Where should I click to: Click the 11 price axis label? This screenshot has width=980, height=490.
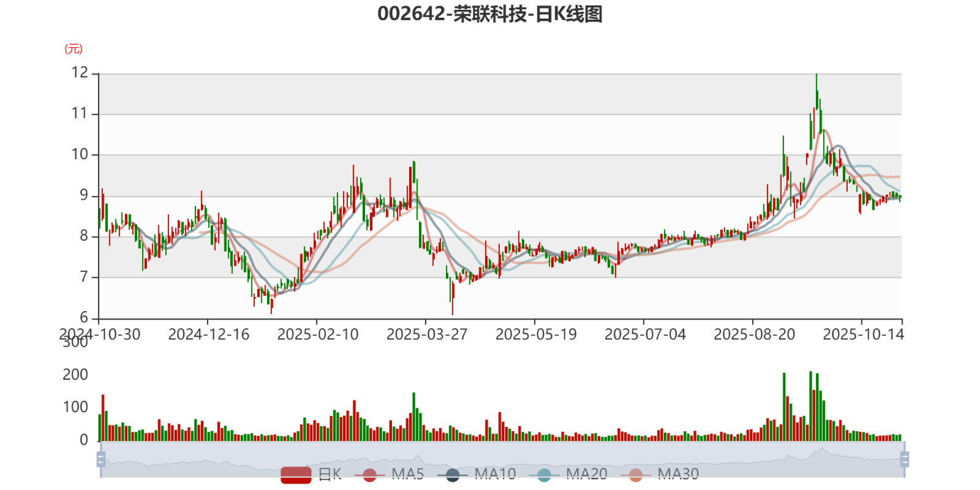[x=80, y=113]
